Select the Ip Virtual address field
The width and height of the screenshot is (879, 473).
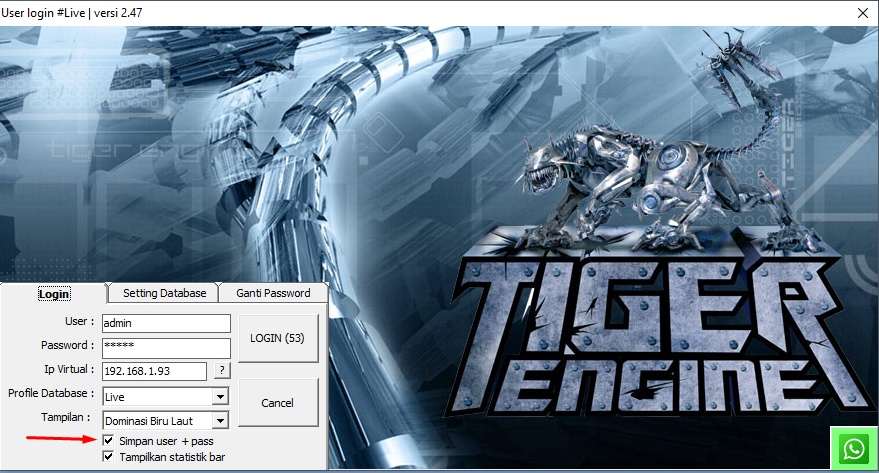[x=153, y=371]
